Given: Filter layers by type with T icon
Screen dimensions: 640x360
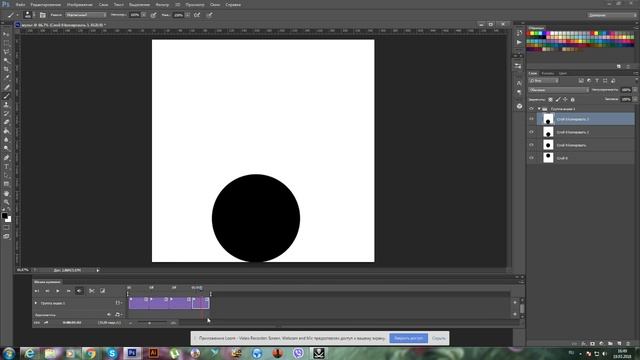Looking at the screenshot, I should [597, 81].
